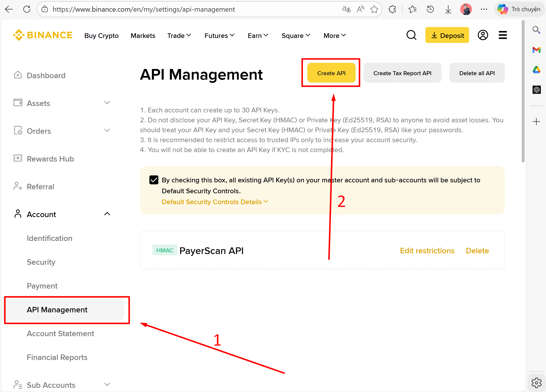Open the search magnifier
The image size is (546, 392).
(411, 35)
